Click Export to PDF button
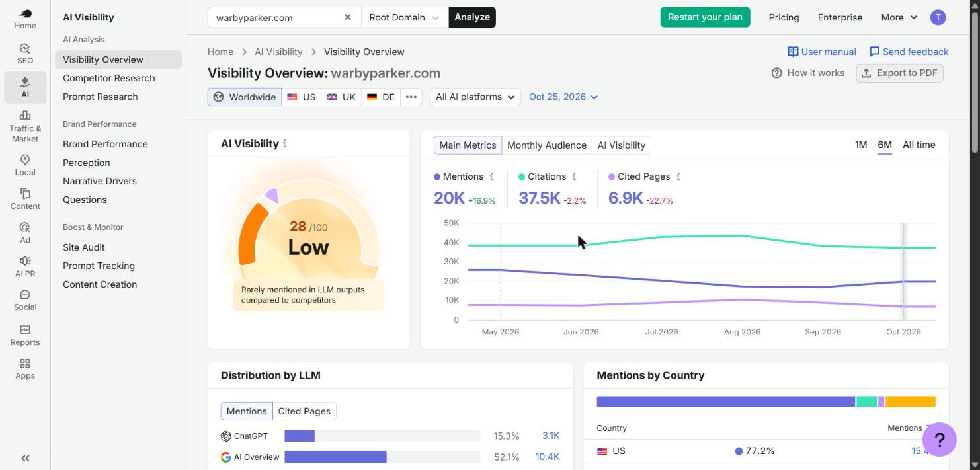Viewport: 980px width, 470px height. tap(900, 73)
